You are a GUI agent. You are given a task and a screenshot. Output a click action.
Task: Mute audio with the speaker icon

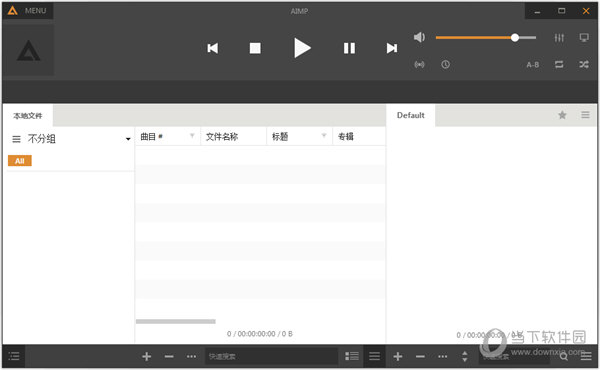(x=419, y=37)
